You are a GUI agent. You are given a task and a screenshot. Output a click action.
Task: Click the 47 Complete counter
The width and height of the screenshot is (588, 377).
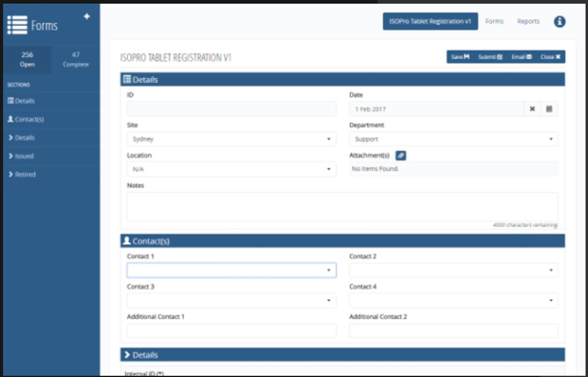tap(75, 59)
